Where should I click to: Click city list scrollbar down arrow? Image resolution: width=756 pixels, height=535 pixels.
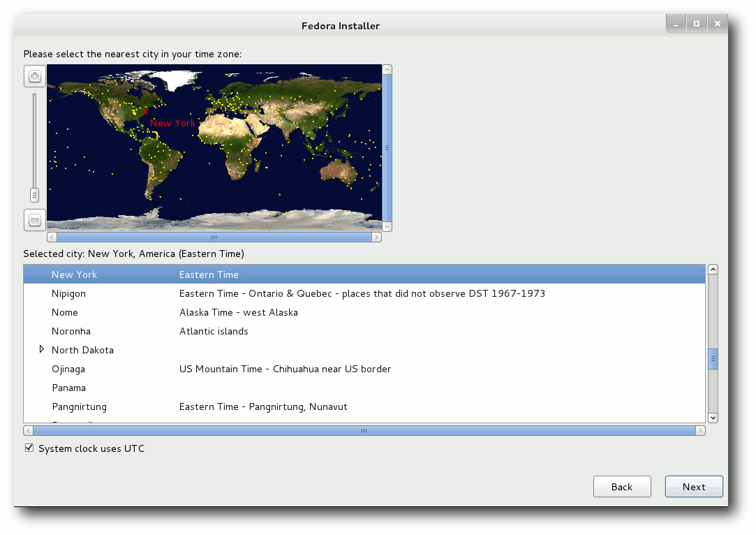[x=713, y=418]
